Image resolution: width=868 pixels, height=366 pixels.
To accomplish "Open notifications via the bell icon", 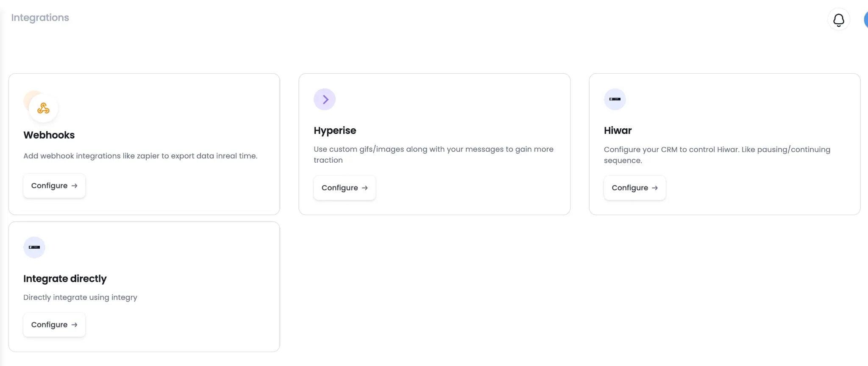I will 838,19.
